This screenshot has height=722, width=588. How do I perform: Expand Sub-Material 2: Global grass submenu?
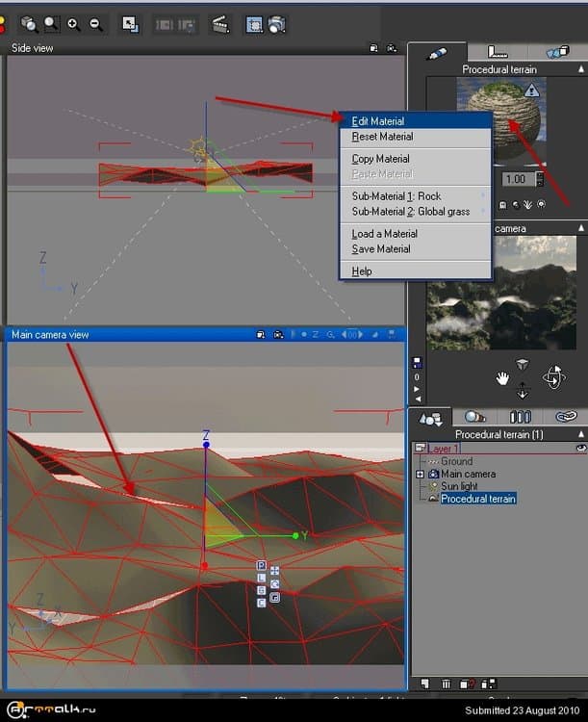pos(410,212)
